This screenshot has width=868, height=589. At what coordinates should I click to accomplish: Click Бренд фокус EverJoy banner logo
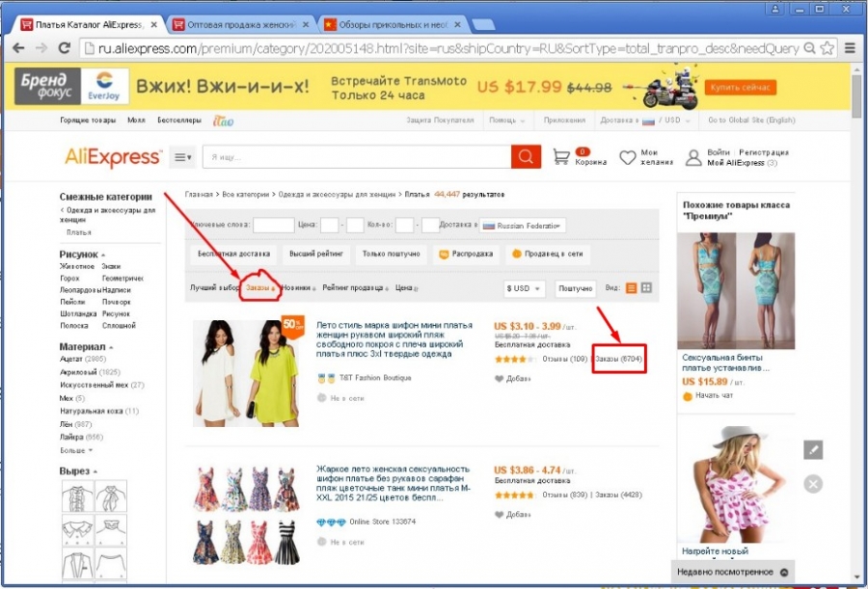pyautogui.click(x=71, y=86)
